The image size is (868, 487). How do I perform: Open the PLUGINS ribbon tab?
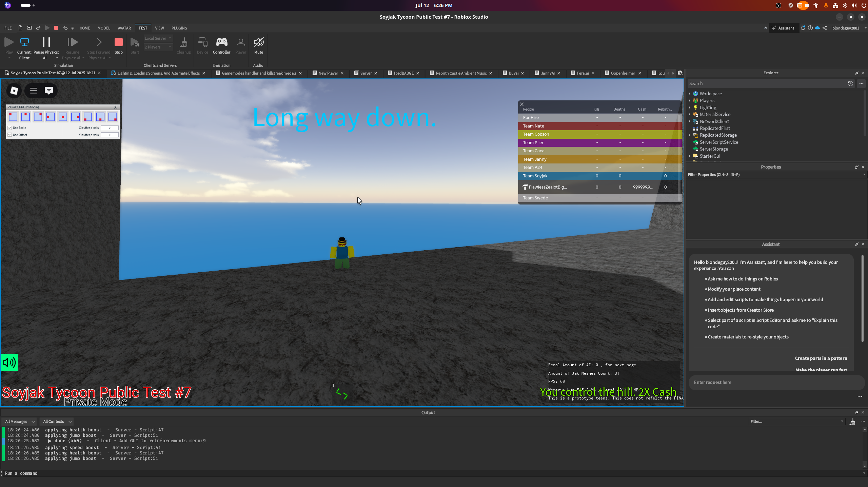coord(179,28)
